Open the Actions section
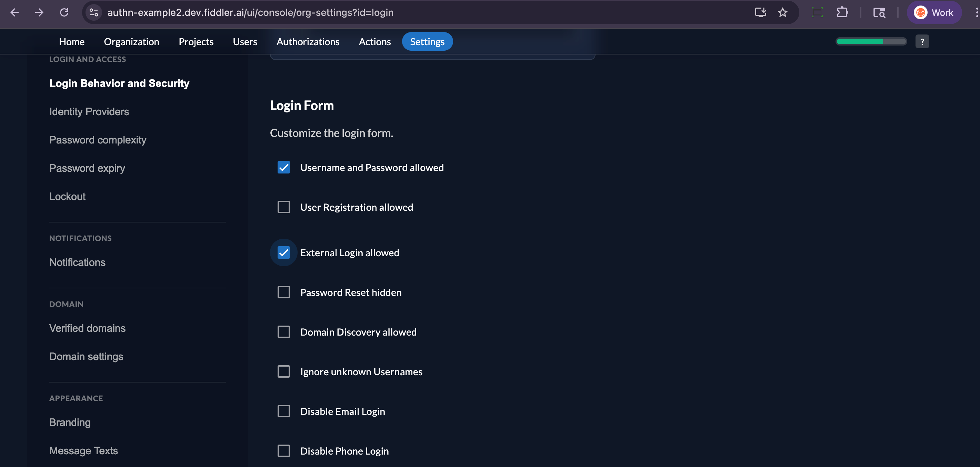The image size is (980, 467). click(x=375, y=41)
